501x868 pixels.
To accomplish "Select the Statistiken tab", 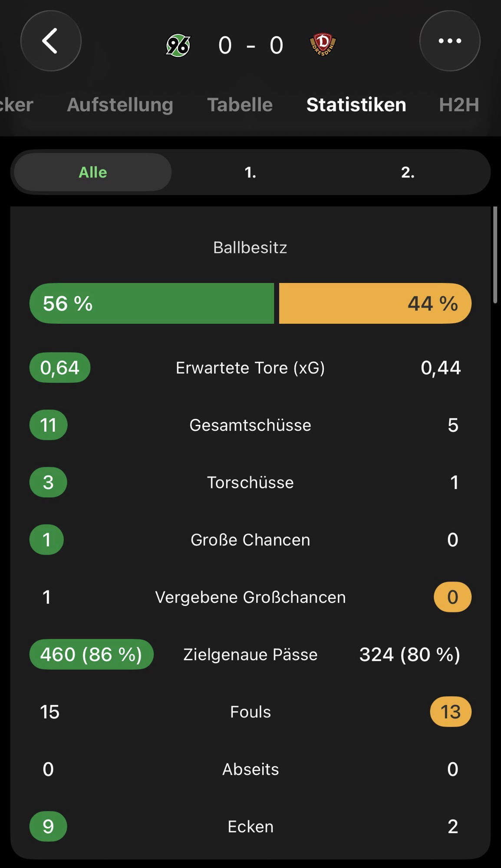I will tap(356, 105).
